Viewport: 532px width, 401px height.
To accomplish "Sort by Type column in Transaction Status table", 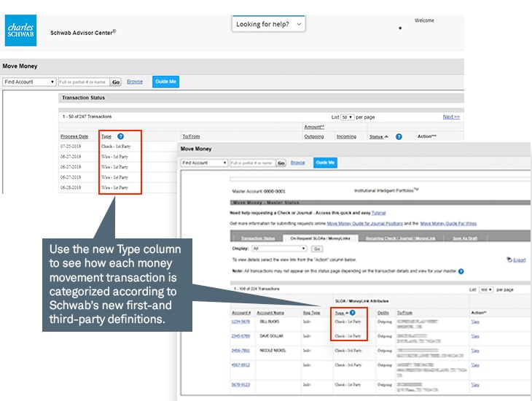I will (106, 136).
